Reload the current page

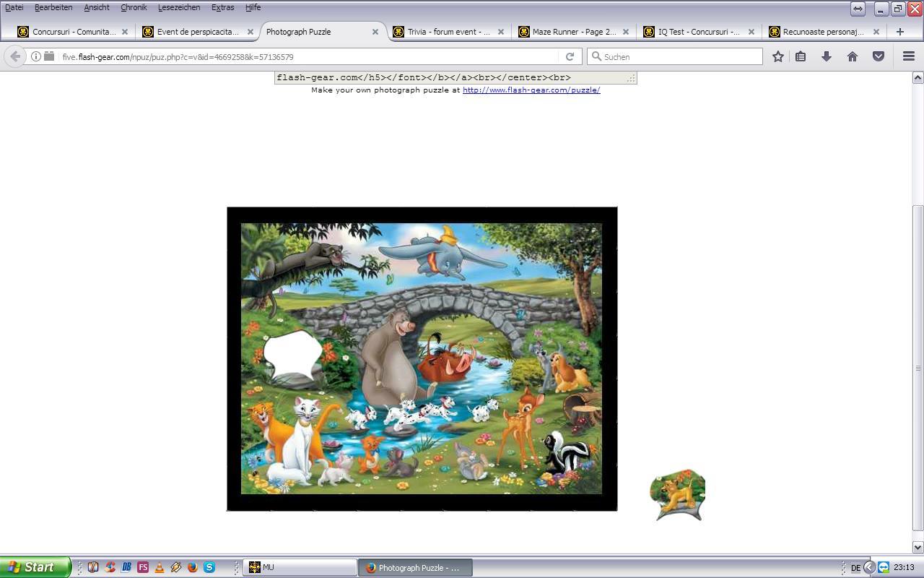coord(570,56)
